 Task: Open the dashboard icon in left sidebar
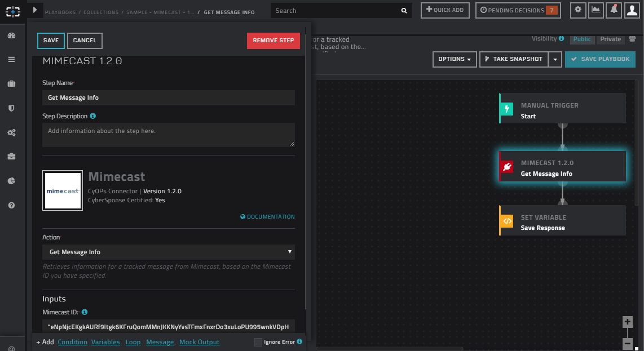(x=11, y=35)
